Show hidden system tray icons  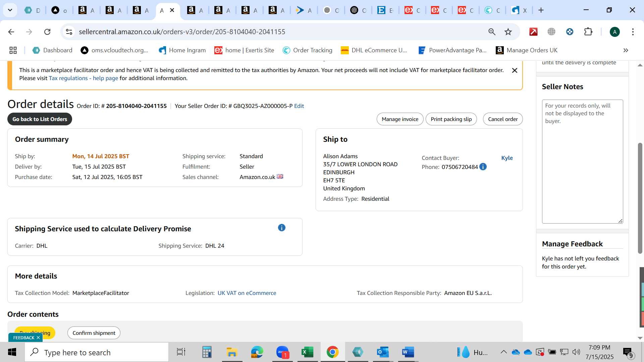[503, 352]
